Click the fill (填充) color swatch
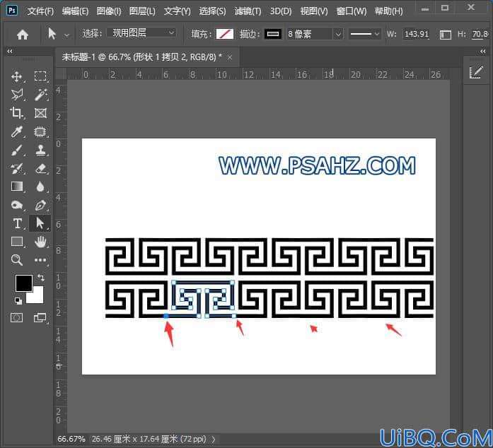 (225, 34)
